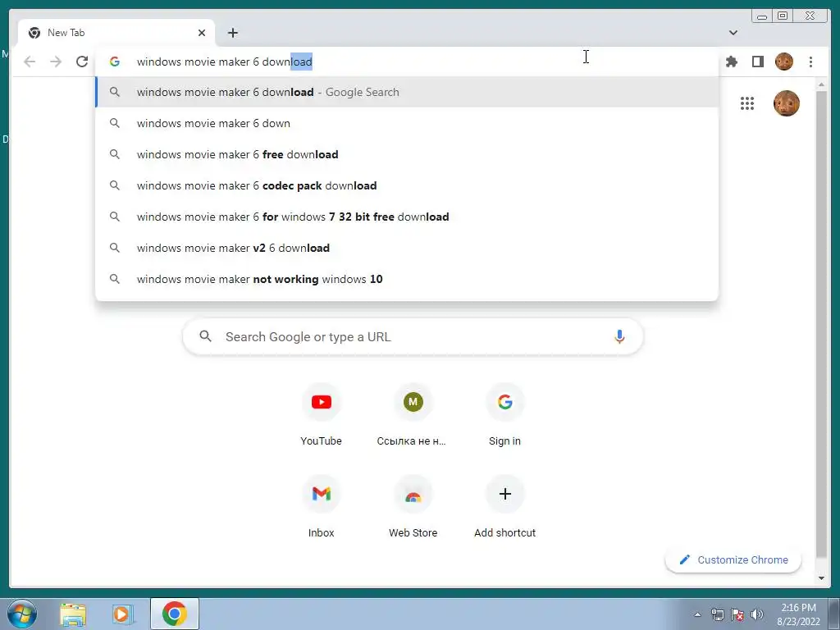Open the Windows Start menu
The image size is (840, 630).
[22, 614]
